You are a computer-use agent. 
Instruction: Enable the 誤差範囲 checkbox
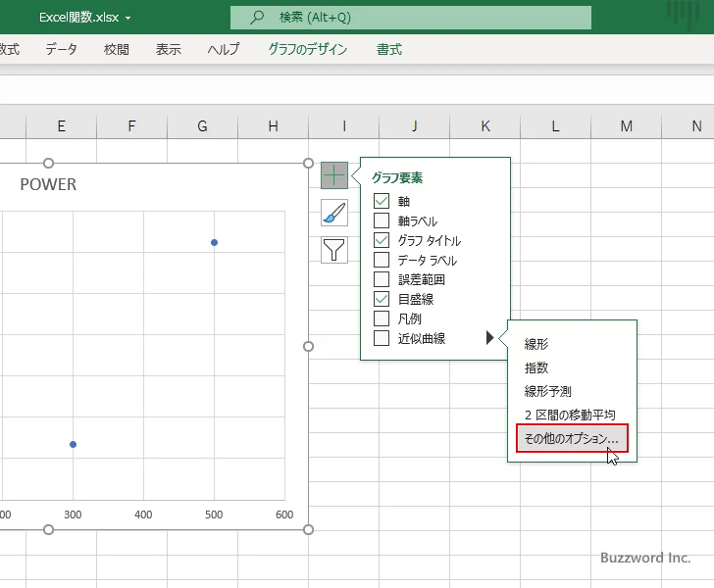click(x=382, y=279)
